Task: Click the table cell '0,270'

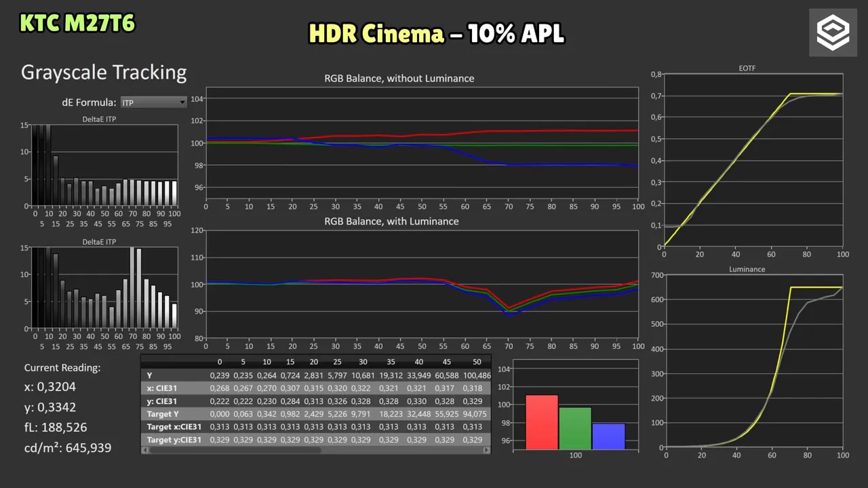Action: [267, 388]
